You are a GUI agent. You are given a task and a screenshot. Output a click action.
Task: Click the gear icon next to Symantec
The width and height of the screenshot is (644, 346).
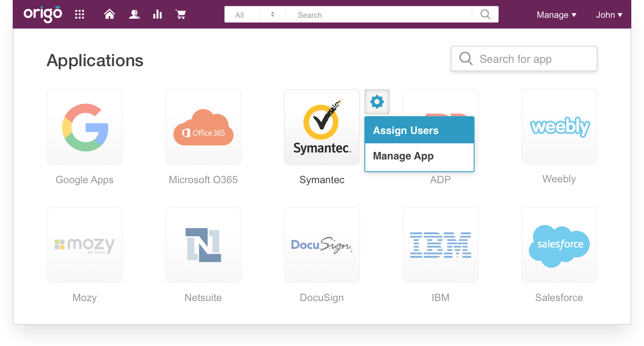377,102
